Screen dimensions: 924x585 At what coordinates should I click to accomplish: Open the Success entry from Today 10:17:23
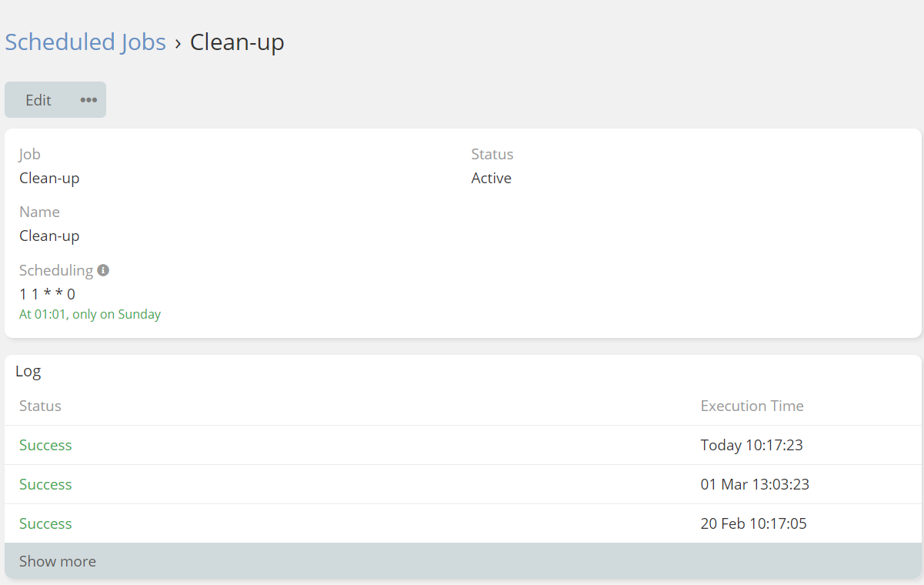45,445
